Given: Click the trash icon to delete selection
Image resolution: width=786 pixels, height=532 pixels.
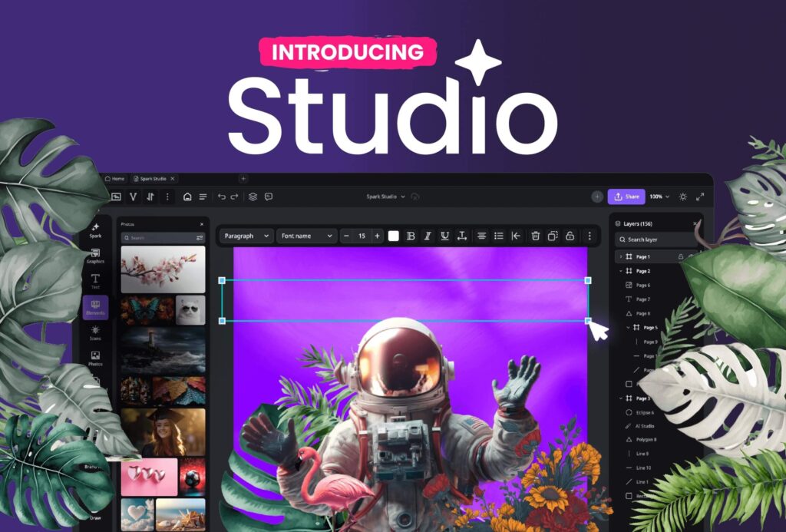Looking at the screenshot, I should pos(535,236).
